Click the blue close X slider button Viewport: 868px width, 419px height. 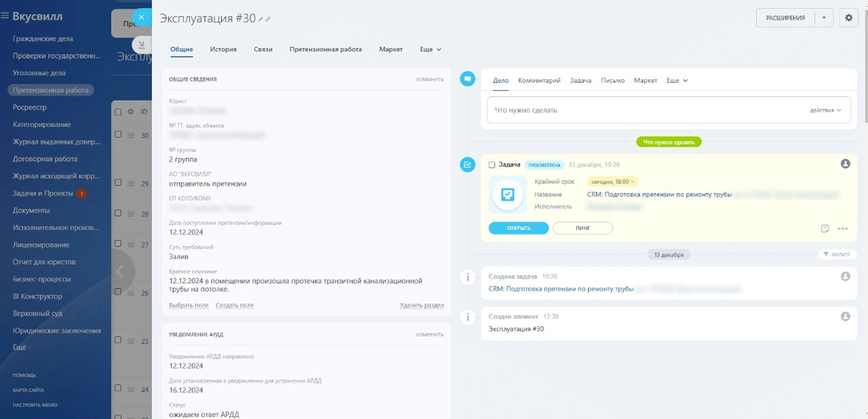point(141,17)
